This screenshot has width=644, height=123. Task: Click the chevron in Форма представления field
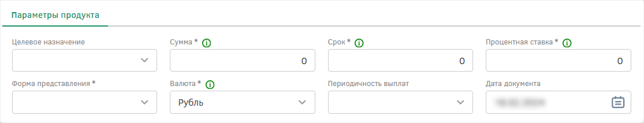[x=144, y=102]
